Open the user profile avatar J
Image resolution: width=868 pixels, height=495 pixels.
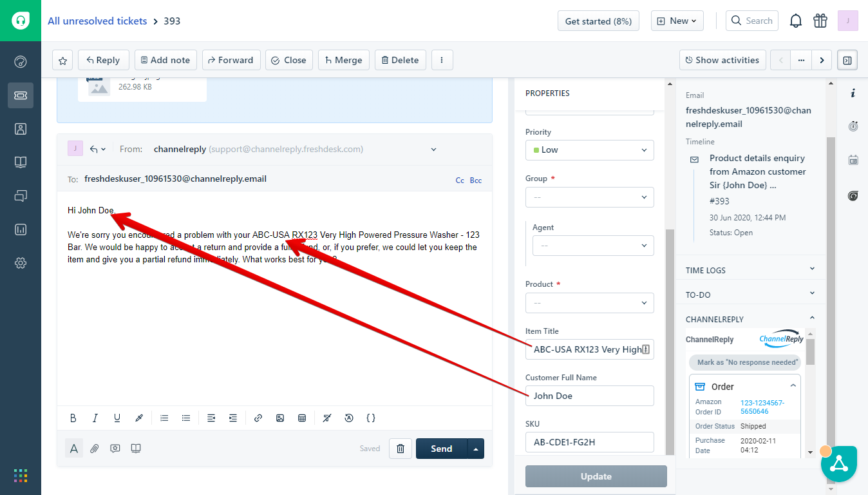[x=847, y=21]
